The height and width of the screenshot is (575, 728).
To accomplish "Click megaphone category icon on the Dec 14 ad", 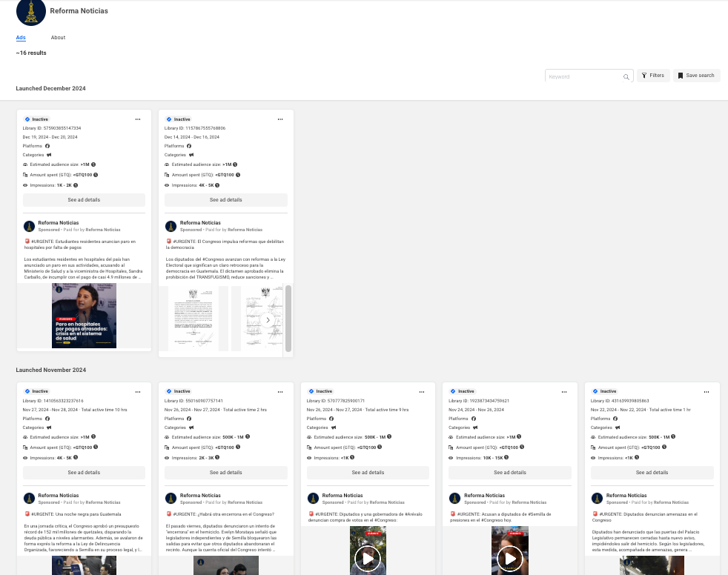I will click(191, 155).
